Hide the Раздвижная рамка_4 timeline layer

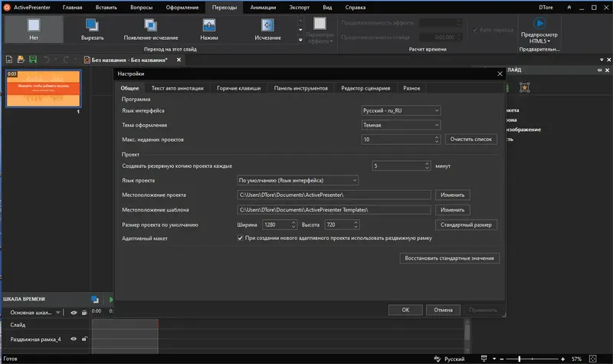74,339
